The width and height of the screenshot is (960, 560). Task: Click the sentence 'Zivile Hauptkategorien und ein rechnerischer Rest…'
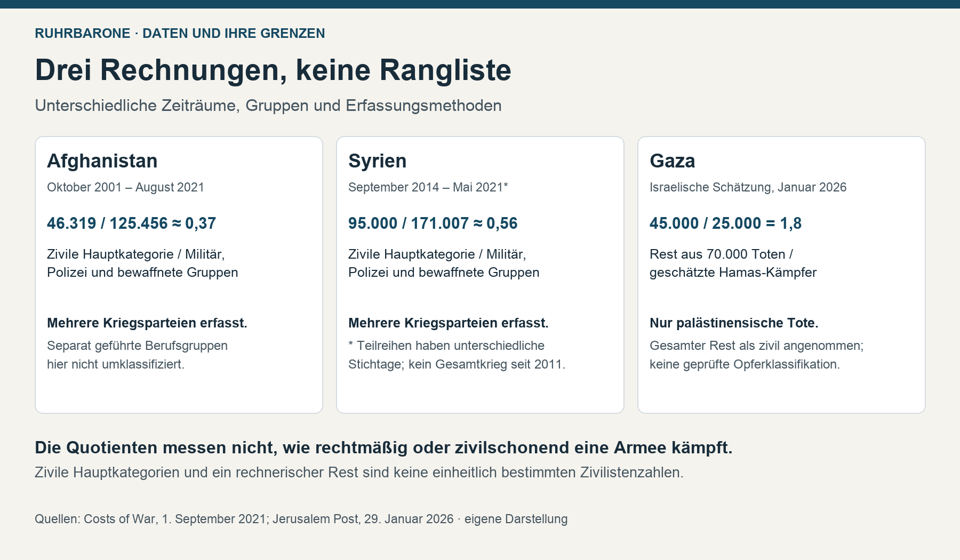tap(359, 473)
